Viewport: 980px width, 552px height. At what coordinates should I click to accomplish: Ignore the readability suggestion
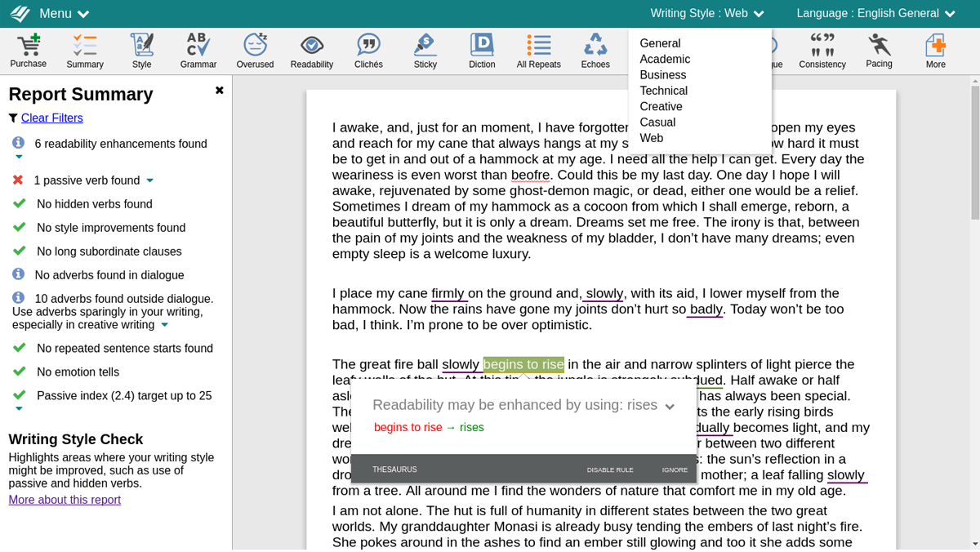675,470
